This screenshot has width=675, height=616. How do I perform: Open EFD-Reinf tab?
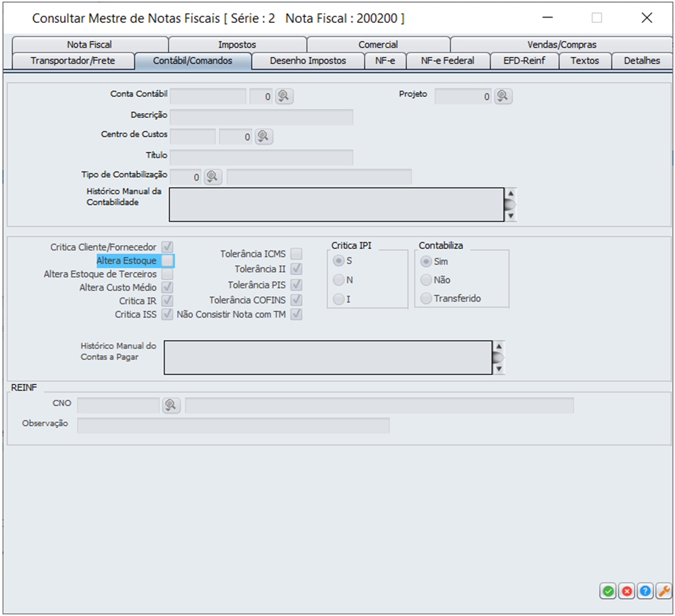click(524, 61)
